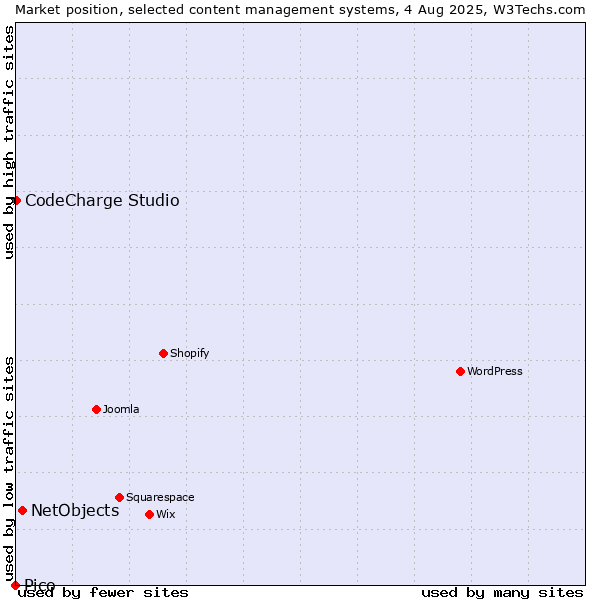Click 'used by high traffic sites' axis label
600x600 pixels.
9,142
